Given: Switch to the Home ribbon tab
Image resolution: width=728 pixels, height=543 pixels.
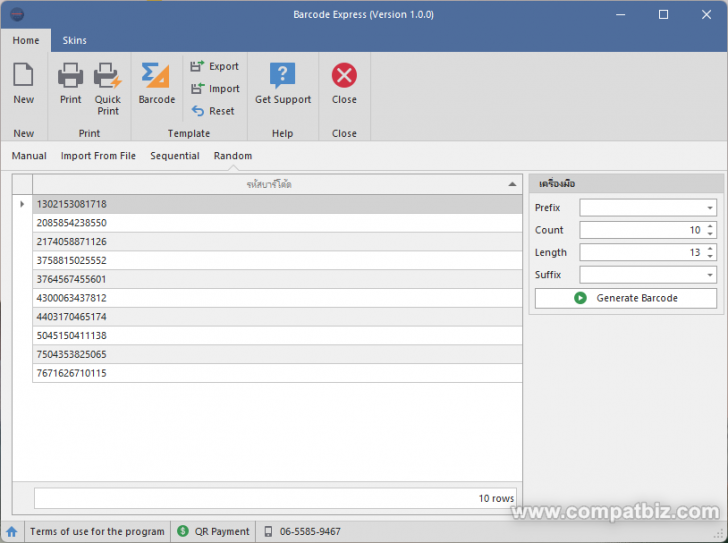Looking at the screenshot, I should tap(26, 40).
